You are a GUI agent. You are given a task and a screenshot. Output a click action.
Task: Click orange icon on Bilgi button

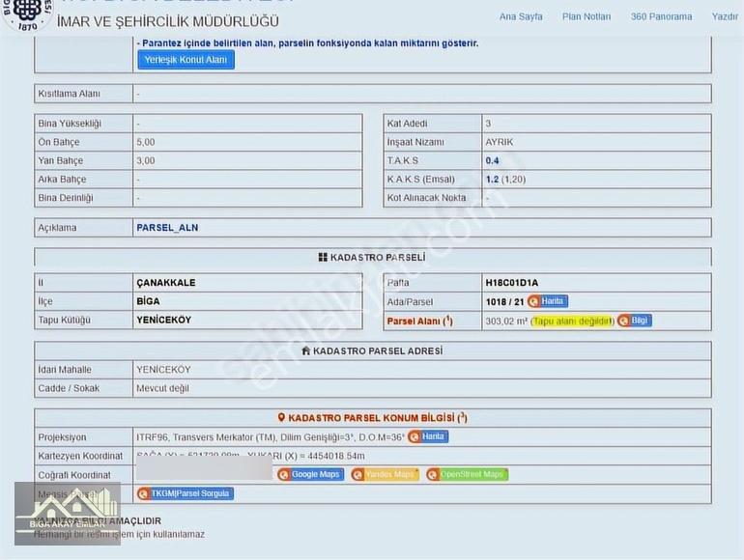point(624,321)
